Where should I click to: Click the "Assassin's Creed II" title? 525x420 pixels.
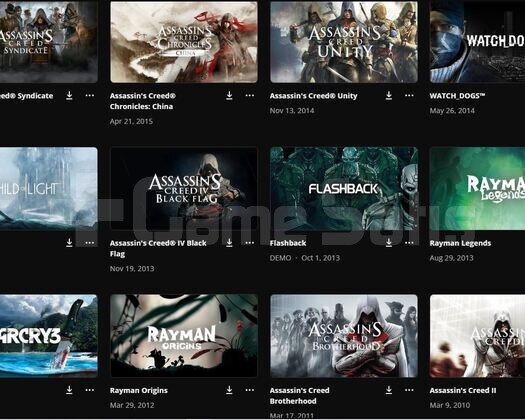click(x=463, y=390)
